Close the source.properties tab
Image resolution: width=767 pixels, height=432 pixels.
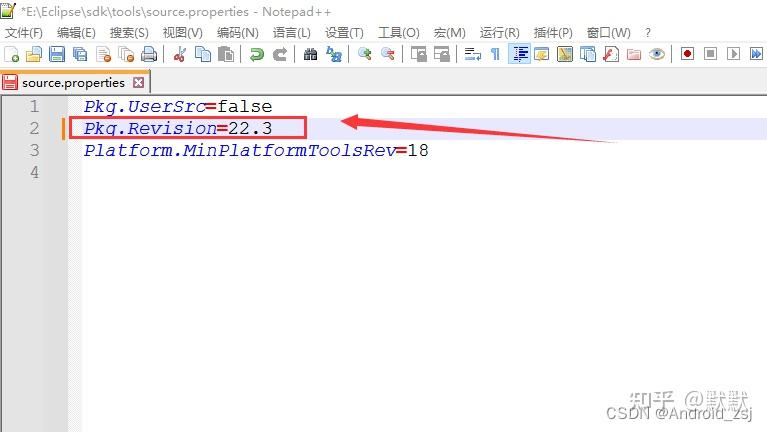pos(138,82)
